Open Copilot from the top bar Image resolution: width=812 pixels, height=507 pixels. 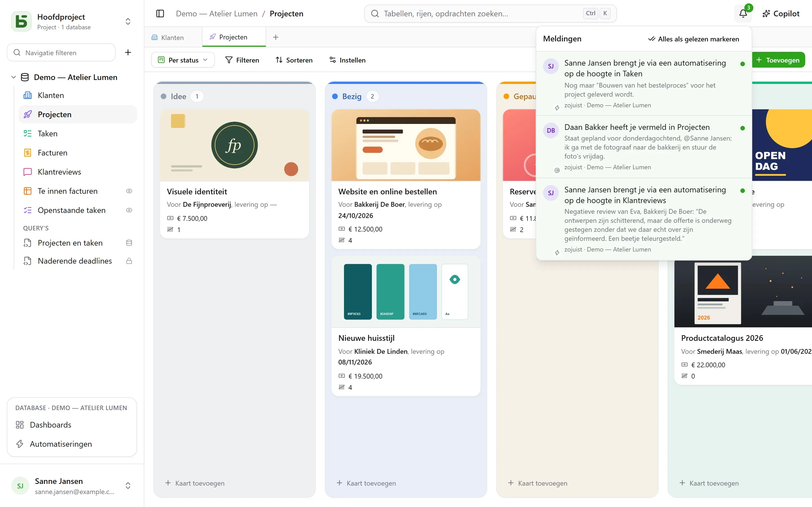point(780,14)
